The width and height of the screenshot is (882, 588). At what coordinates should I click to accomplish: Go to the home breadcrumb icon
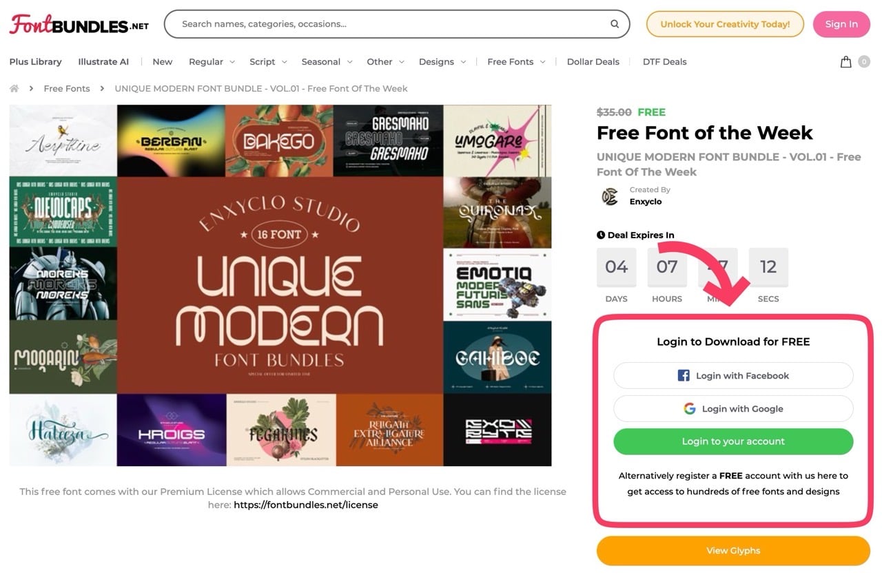[14, 88]
